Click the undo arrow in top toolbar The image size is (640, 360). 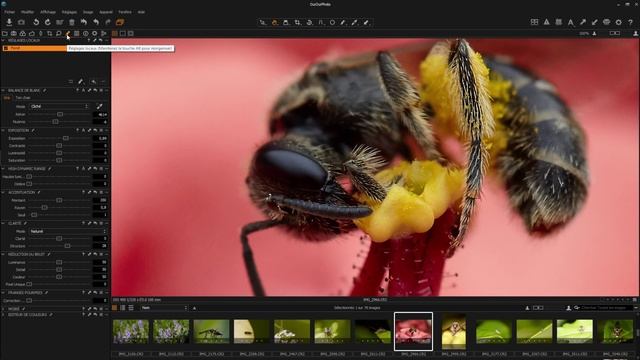pos(96,22)
